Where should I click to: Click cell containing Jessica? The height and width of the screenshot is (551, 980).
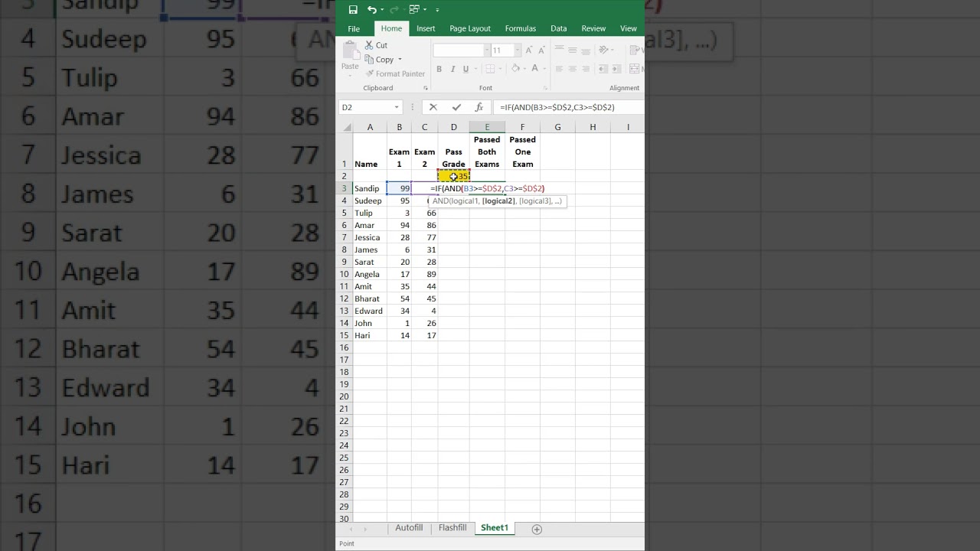tap(370, 237)
